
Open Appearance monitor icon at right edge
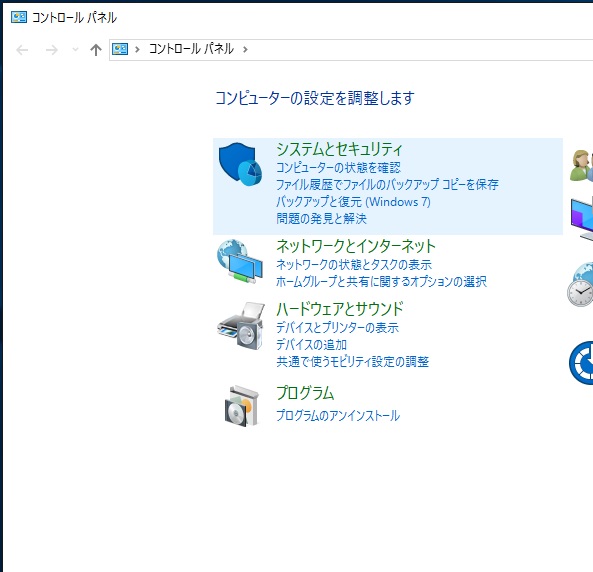(582, 219)
